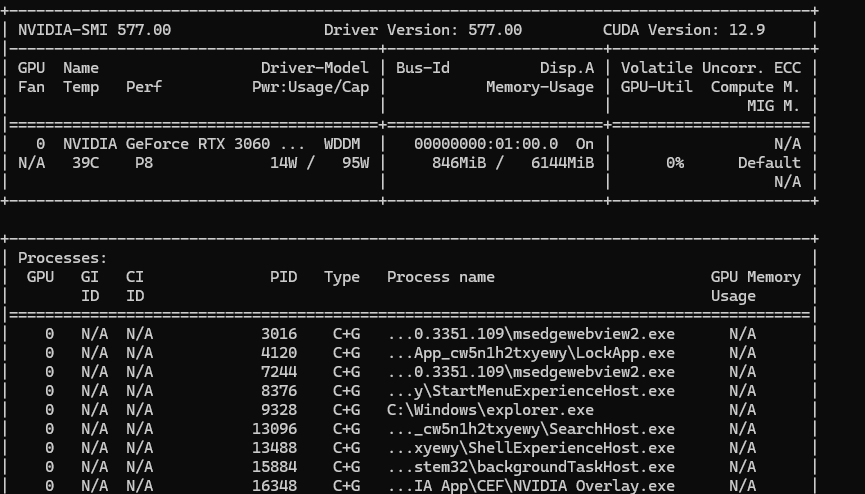
Task: Click the Volatile Uncorr. ECC header
Action: click(711, 68)
